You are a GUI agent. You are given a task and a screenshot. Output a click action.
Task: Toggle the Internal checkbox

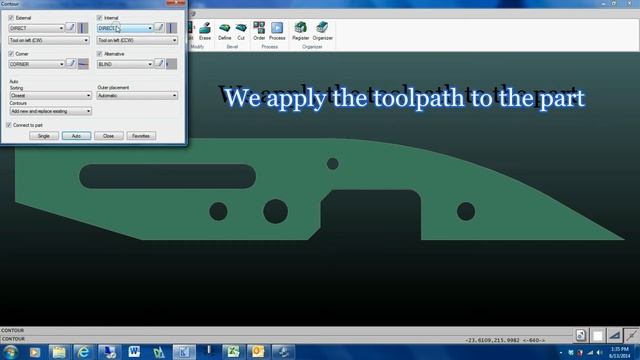100,18
